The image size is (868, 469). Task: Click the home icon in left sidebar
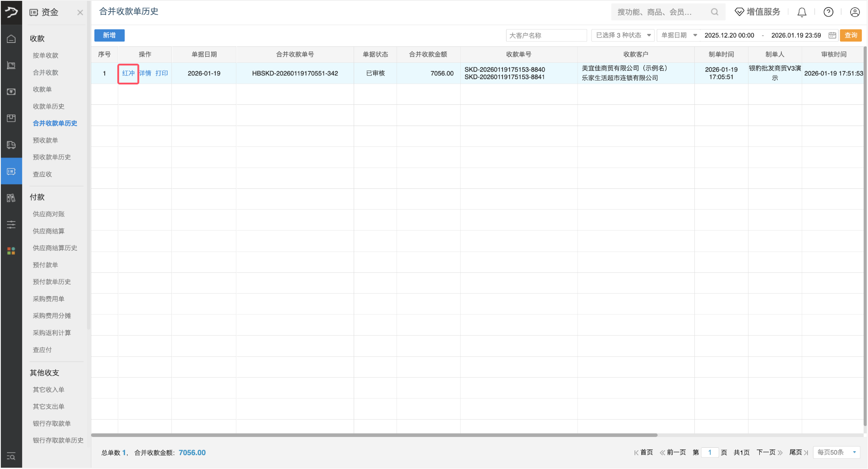point(11,39)
